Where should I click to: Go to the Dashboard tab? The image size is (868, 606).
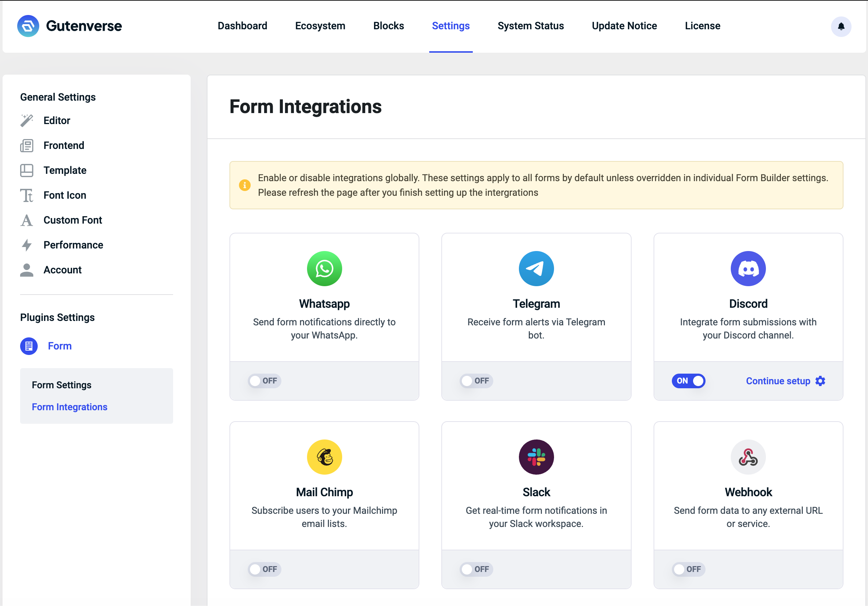[242, 26]
